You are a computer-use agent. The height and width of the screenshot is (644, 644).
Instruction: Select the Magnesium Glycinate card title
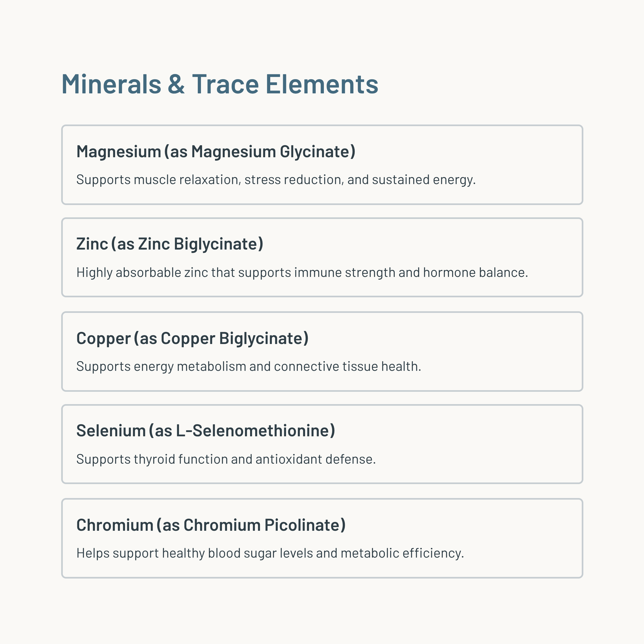tap(216, 152)
